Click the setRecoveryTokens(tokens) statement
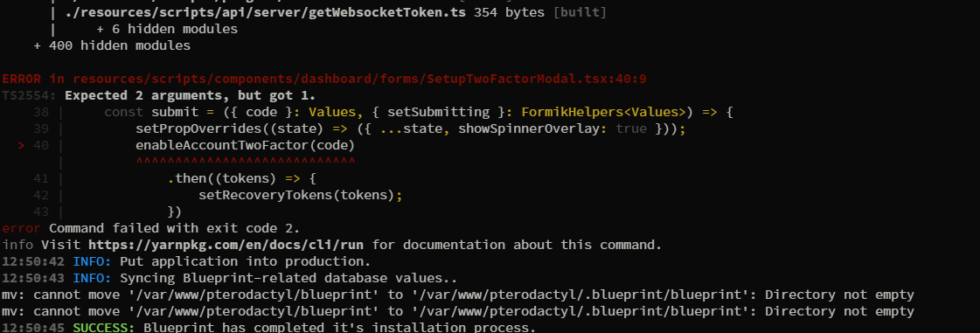Screen dimensions: 980x333 pos(300,195)
